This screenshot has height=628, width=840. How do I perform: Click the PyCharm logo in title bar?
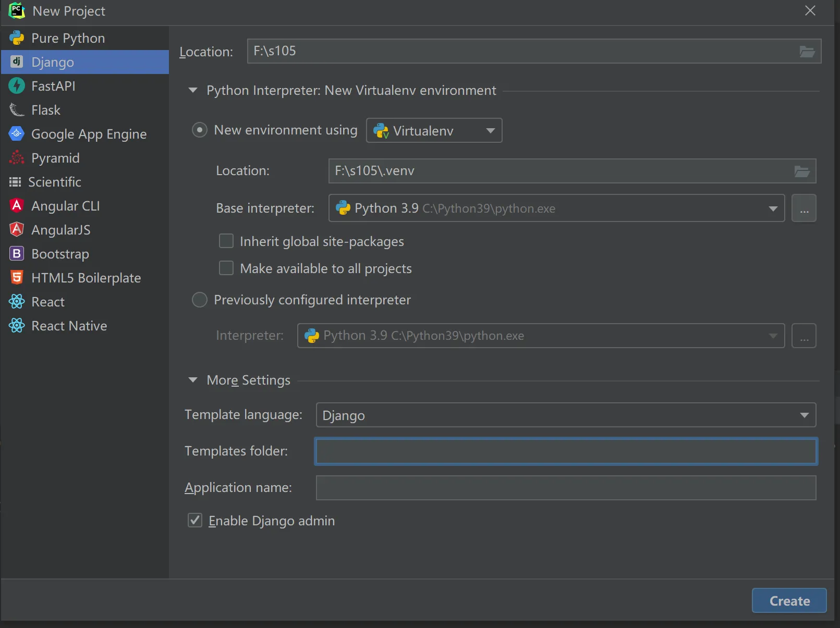[17, 10]
